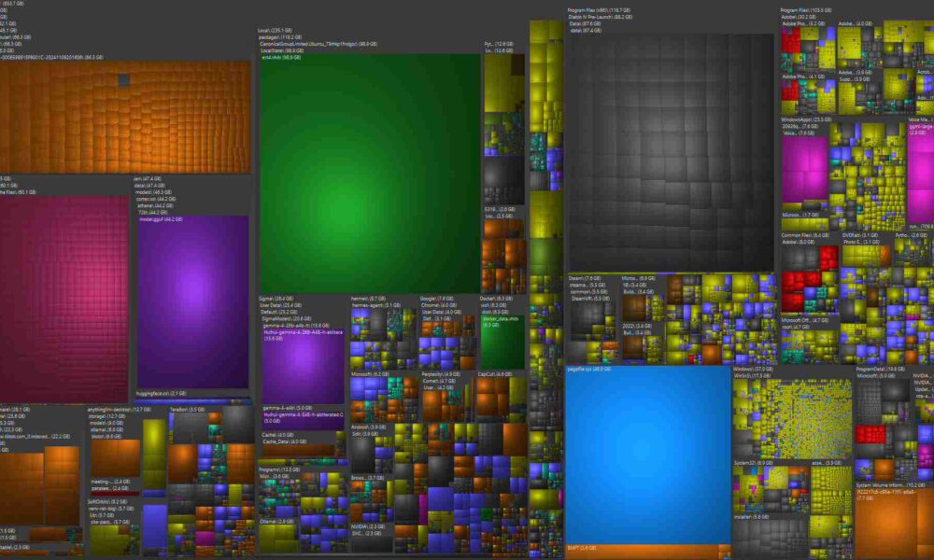
Task: Click the "System32\ (6.9 GB)" label
Action: pyautogui.click(x=754, y=463)
